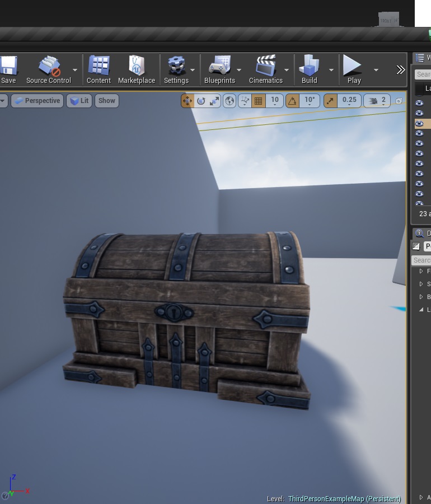
Task: Open the Marketplace from the toolbar
Action: pos(137,69)
